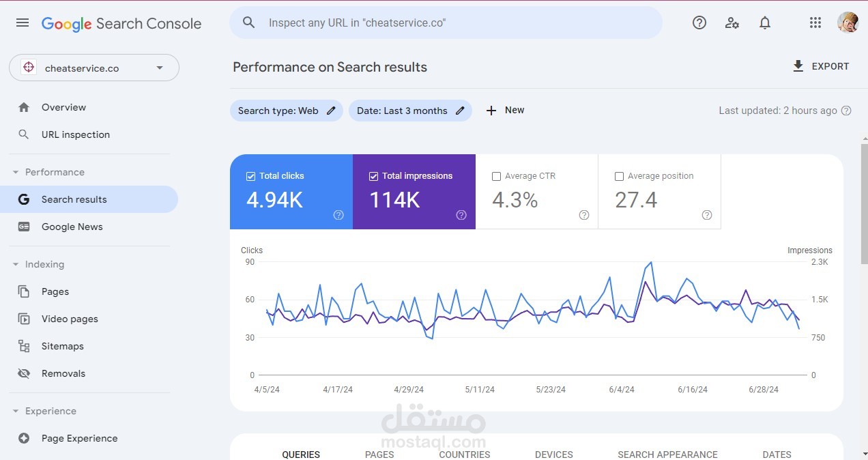Open the Removals tool
The height and width of the screenshot is (460, 868).
63,373
